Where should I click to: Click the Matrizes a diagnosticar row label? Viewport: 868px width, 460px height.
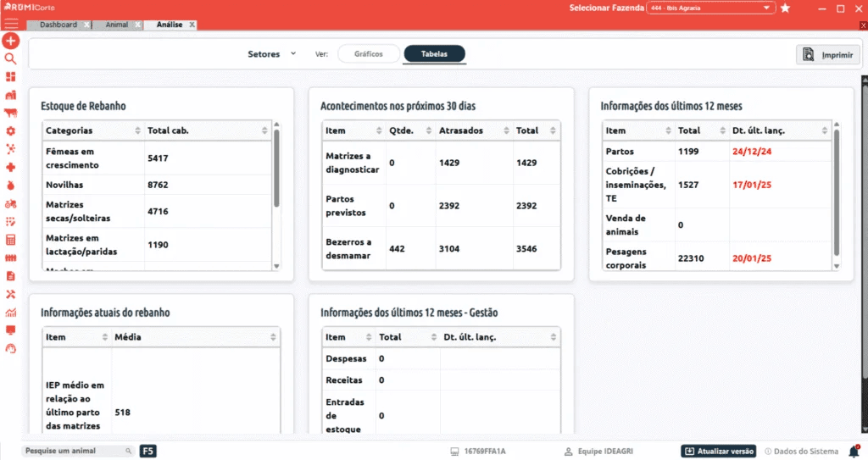352,163
